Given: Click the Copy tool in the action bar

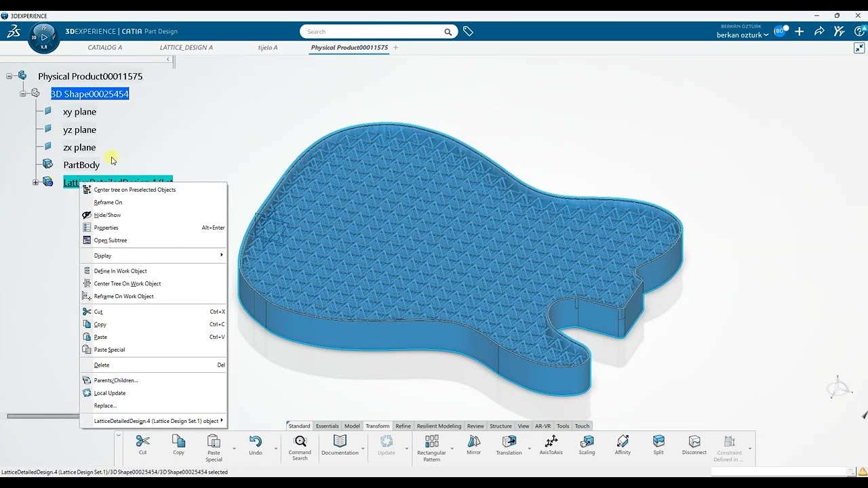Looking at the screenshot, I should [178, 445].
